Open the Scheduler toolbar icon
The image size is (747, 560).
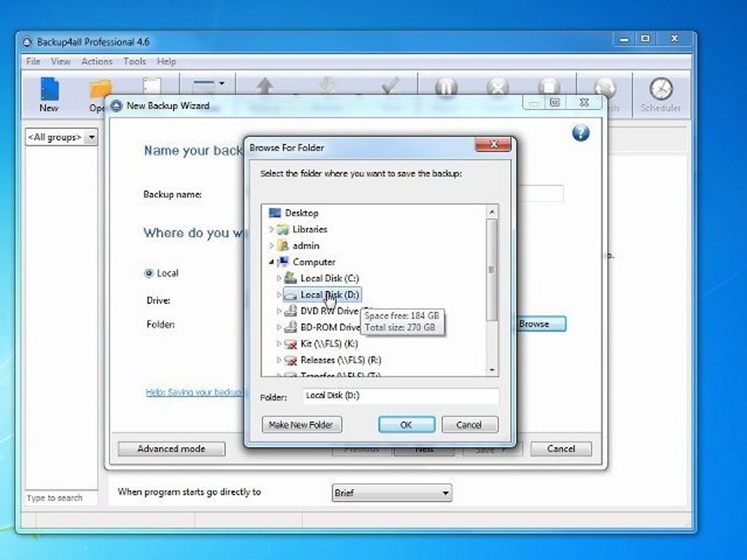661,95
